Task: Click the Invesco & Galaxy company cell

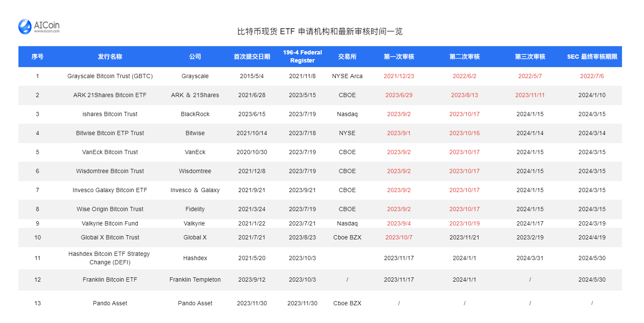Action: [x=195, y=190]
